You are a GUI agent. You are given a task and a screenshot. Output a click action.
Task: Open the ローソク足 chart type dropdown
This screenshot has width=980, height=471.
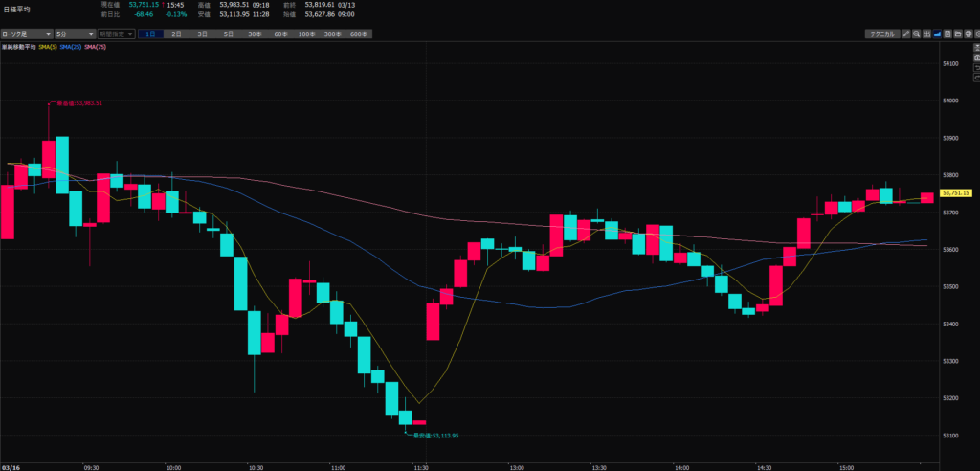[27, 34]
